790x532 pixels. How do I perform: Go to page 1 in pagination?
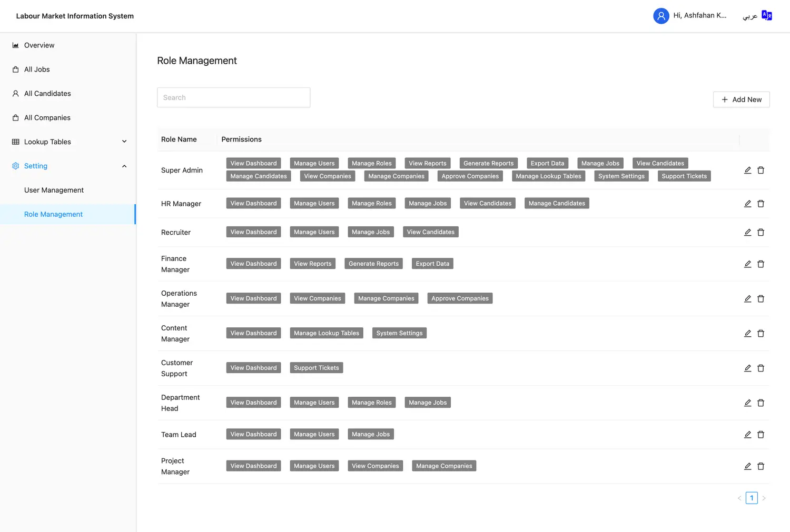(x=752, y=498)
